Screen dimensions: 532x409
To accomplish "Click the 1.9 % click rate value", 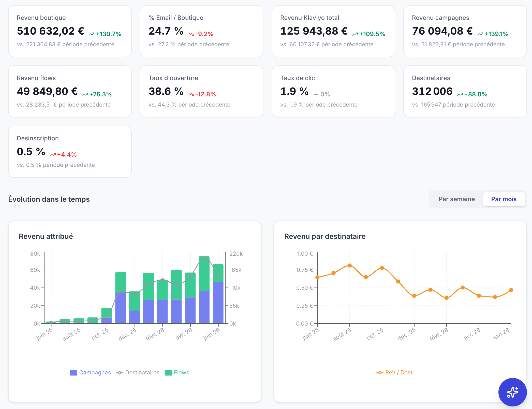I will coord(294,91).
